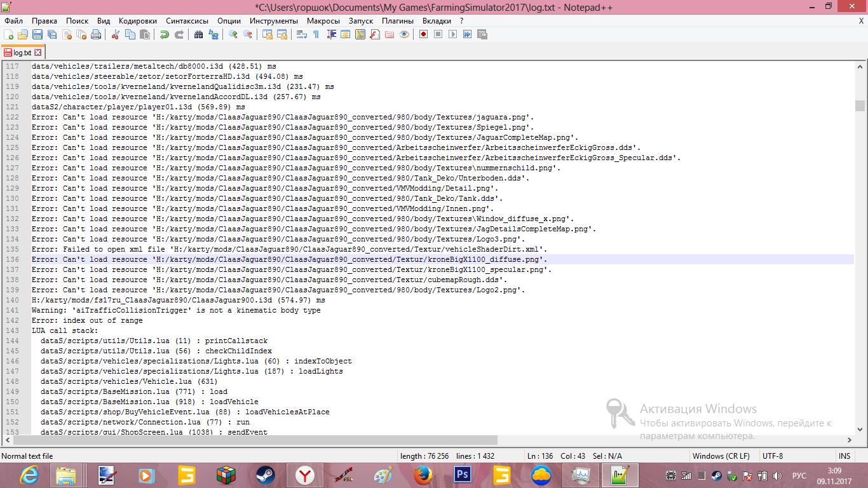The height and width of the screenshot is (488, 868).
Task: Click the Undo arrow icon
Action: (164, 34)
